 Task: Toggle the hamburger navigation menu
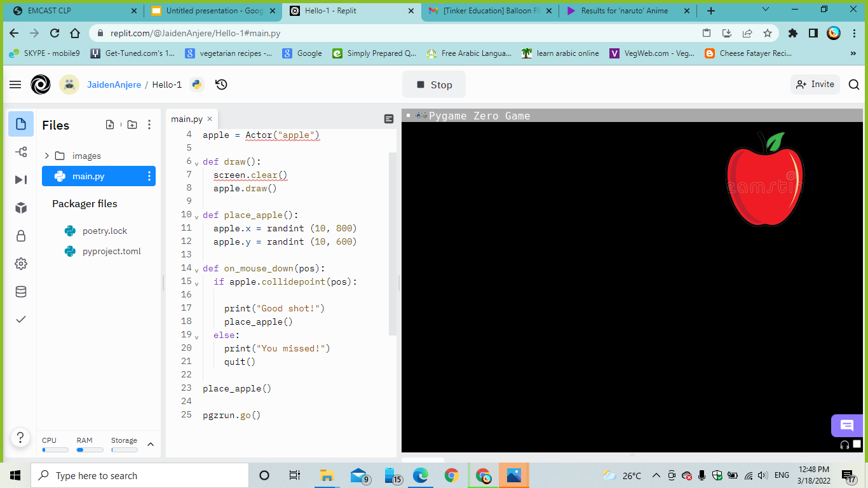click(x=15, y=85)
